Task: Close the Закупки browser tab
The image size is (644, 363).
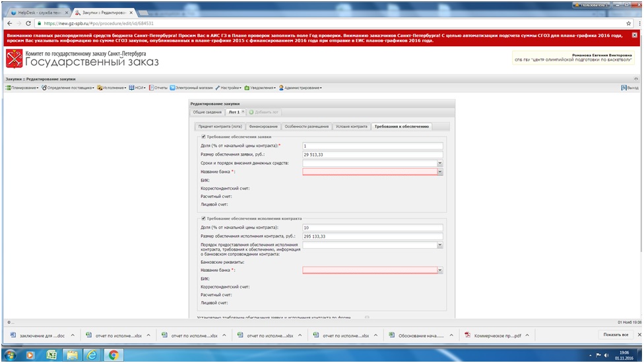Action: 131,13
